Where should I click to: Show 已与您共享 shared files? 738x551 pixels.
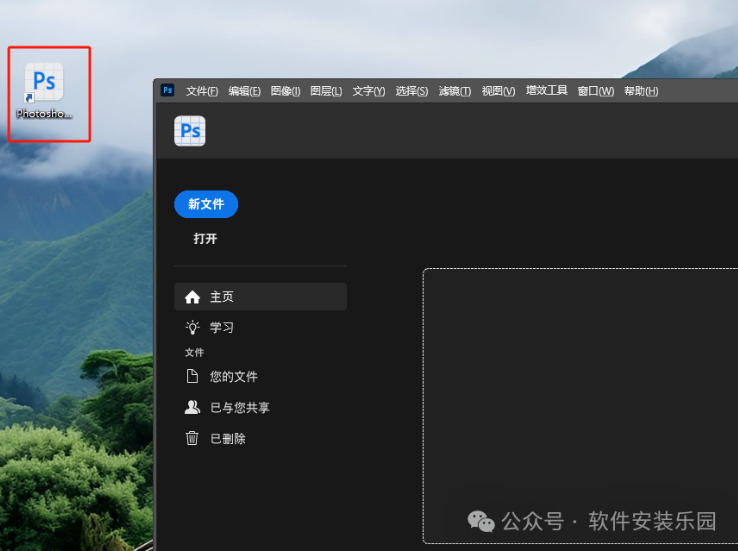click(239, 408)
